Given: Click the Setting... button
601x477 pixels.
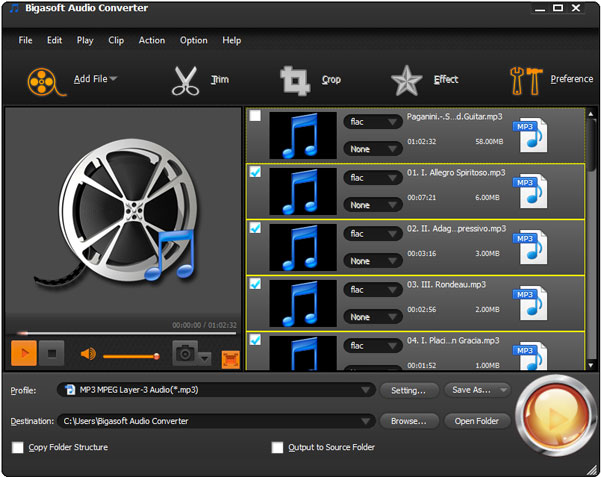Looking at the screenshot, I should coord(409,390).
